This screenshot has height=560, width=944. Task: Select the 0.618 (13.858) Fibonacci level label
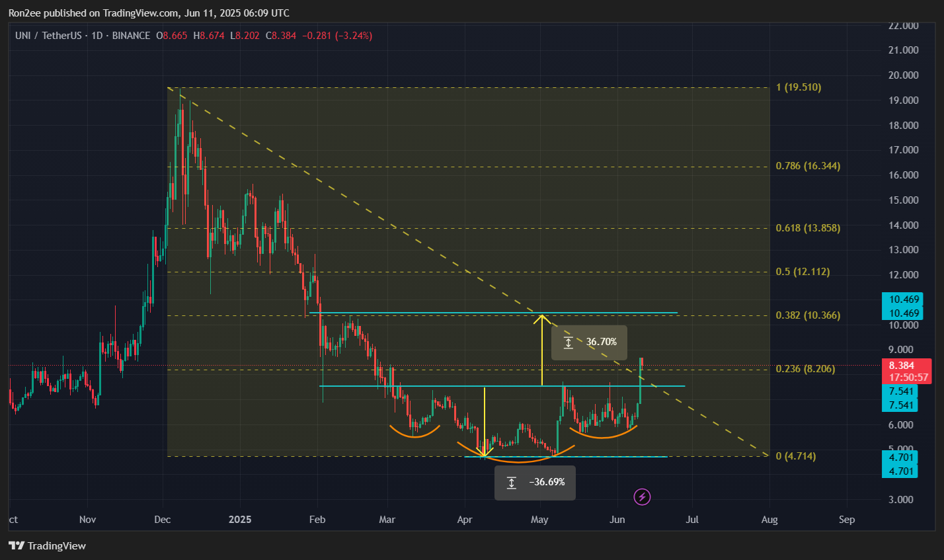[808, 228]
